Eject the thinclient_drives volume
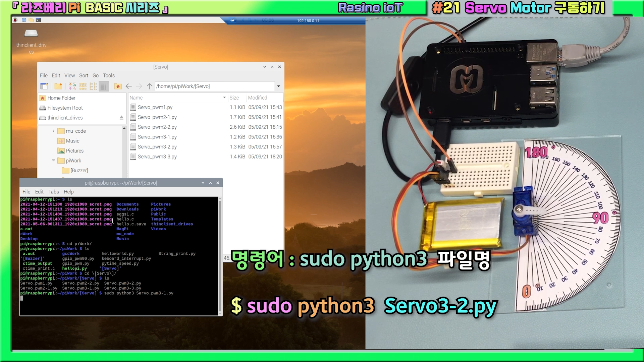This screenshot has height=362, width=644. point(121,118)
